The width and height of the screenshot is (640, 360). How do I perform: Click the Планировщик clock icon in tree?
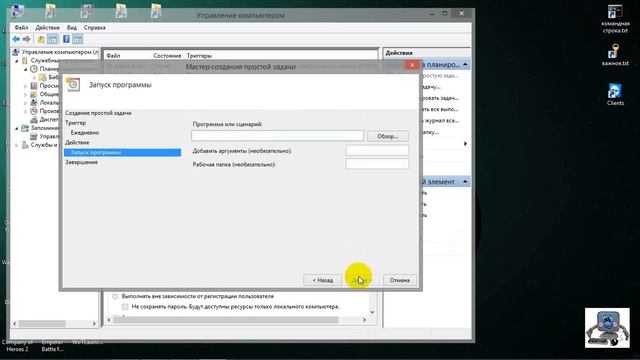(x=34, y=69)
